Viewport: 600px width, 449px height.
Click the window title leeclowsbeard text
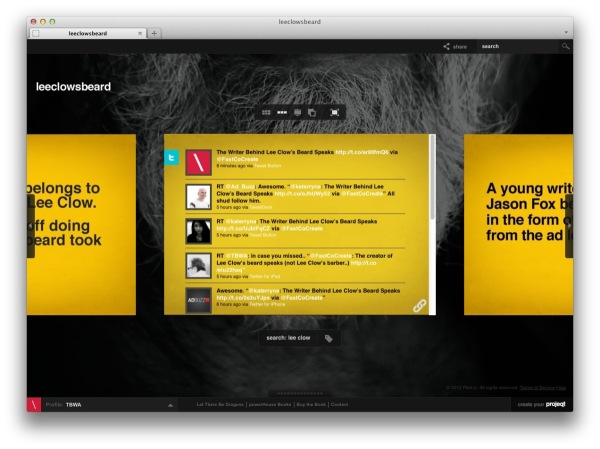pyautogui.click(x=300, y=22)
